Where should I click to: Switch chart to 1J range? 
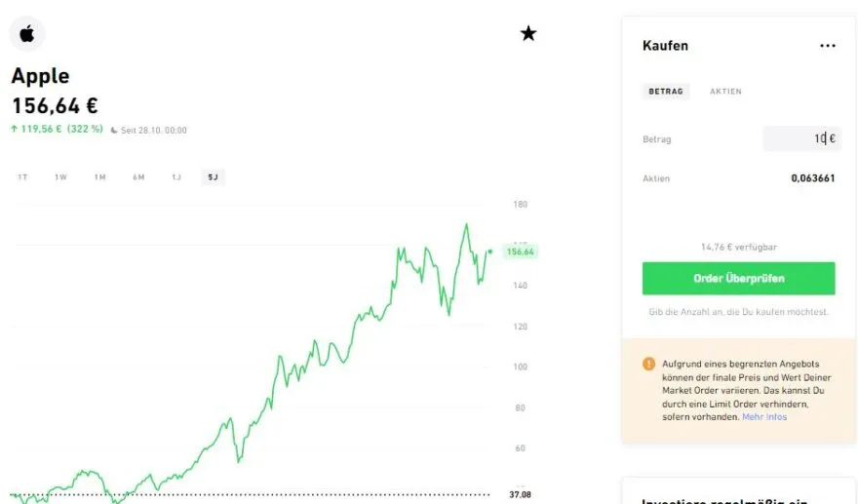click(176, 177)
